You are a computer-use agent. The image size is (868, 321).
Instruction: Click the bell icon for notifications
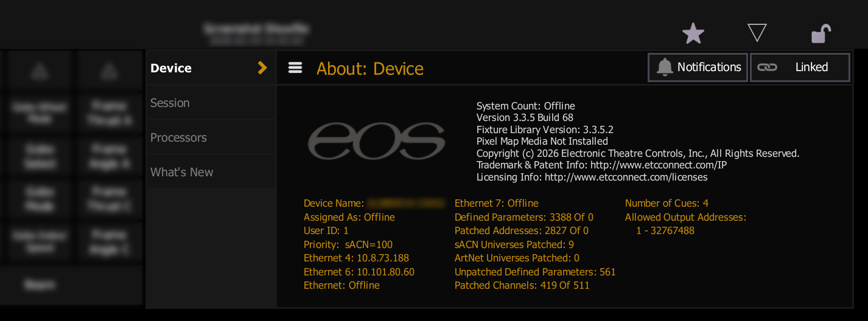[664, 67]
